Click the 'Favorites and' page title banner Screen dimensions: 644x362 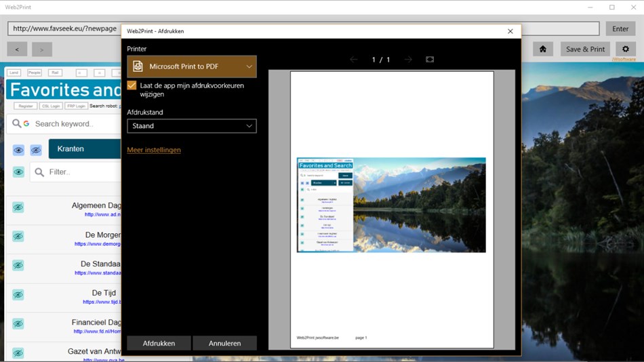[64, 89]
